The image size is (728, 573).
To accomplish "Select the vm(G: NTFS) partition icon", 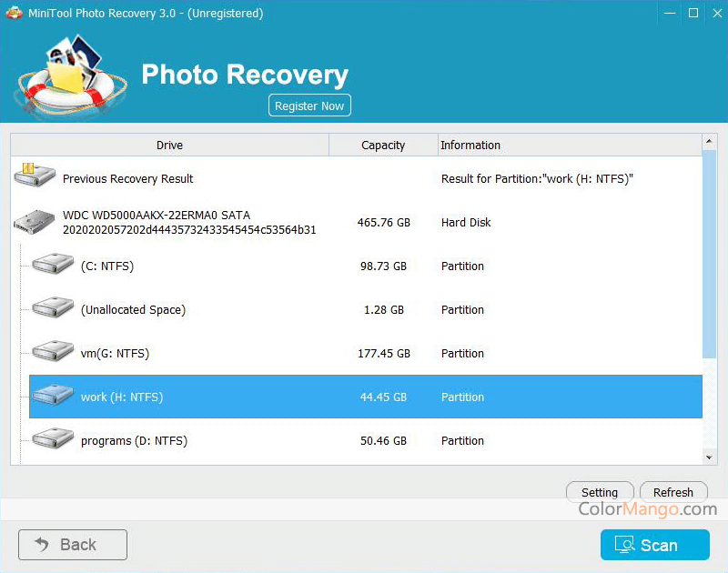I will click(52, 352).
